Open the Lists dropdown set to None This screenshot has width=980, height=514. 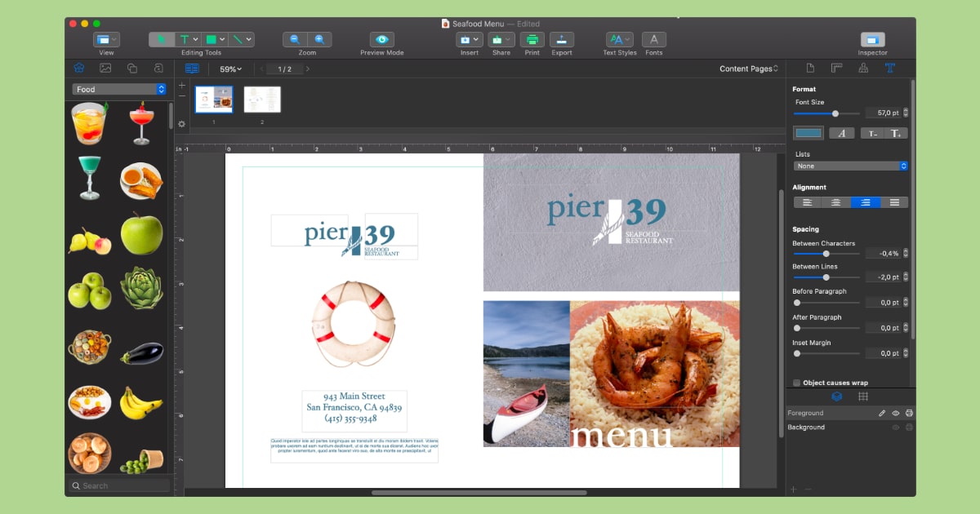(x=851, y=166)
